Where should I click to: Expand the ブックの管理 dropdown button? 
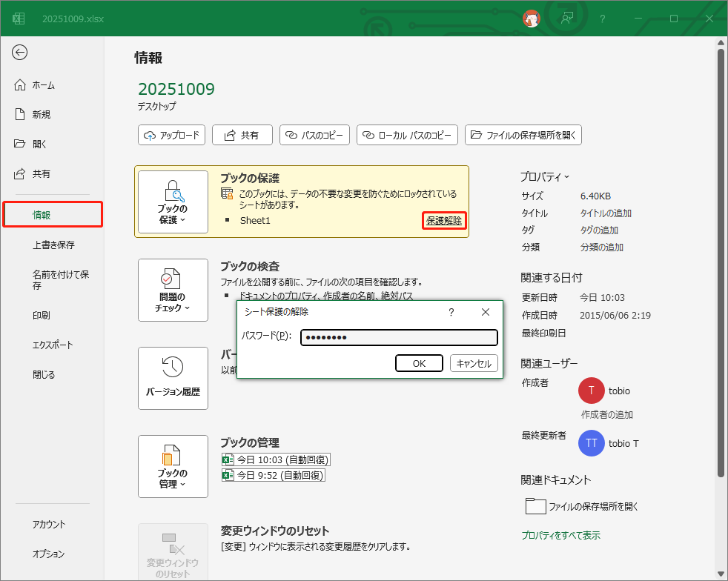[x=173, y=466]
